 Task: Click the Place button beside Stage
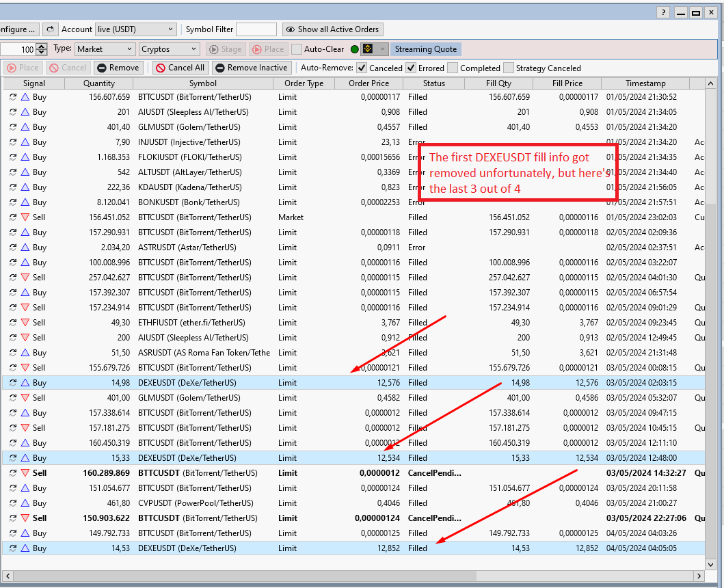[269, 49]
